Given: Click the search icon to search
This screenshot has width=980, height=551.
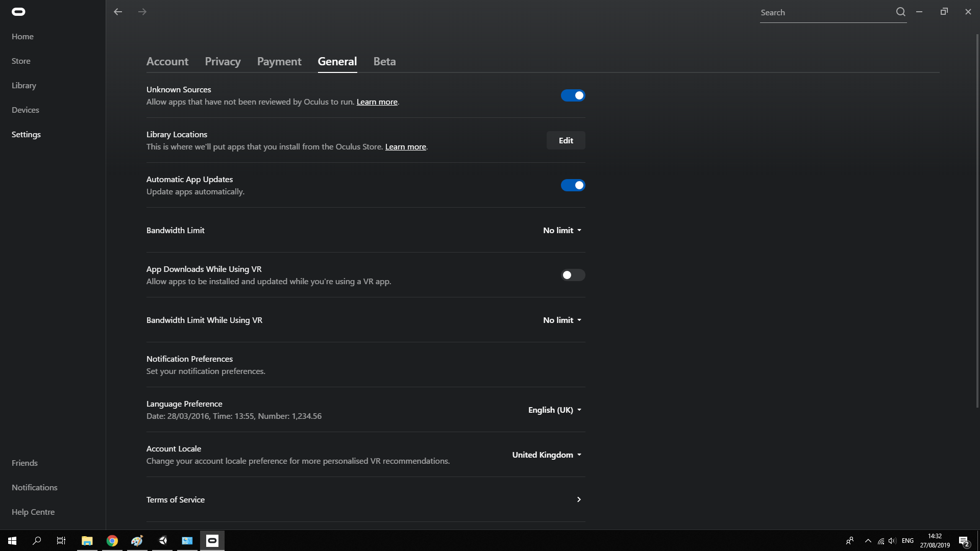Looking at the screenshot, I should tap(900, 11).
